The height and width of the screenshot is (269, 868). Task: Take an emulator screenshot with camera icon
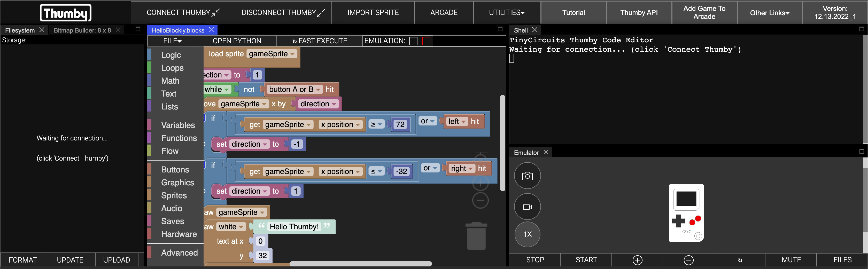tap(527, 176)
